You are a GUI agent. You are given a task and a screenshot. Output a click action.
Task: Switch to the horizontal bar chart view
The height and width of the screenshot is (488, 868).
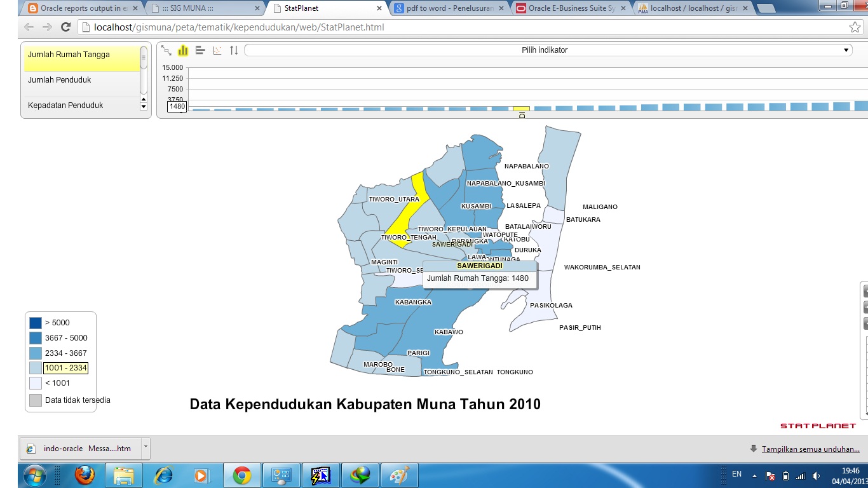coord(200,50)
